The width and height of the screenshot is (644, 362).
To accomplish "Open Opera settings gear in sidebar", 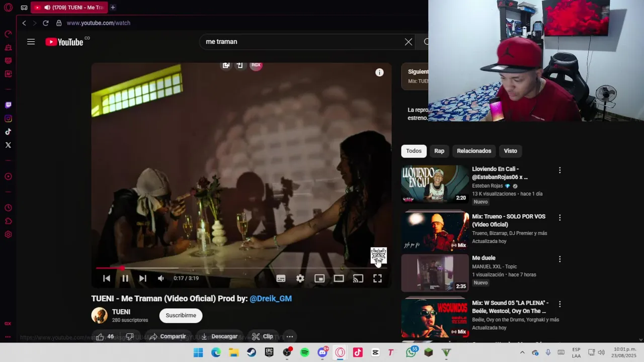I will (x=8, y=234).
